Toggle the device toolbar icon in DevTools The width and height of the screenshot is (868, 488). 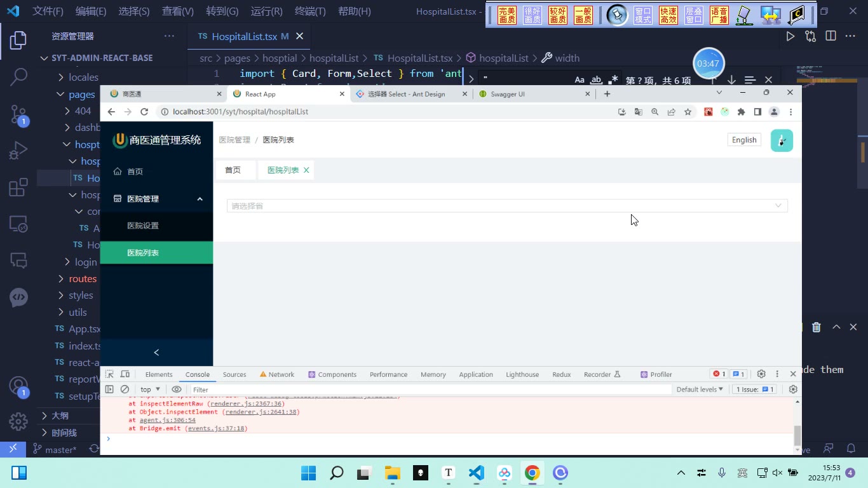[125, 374]
